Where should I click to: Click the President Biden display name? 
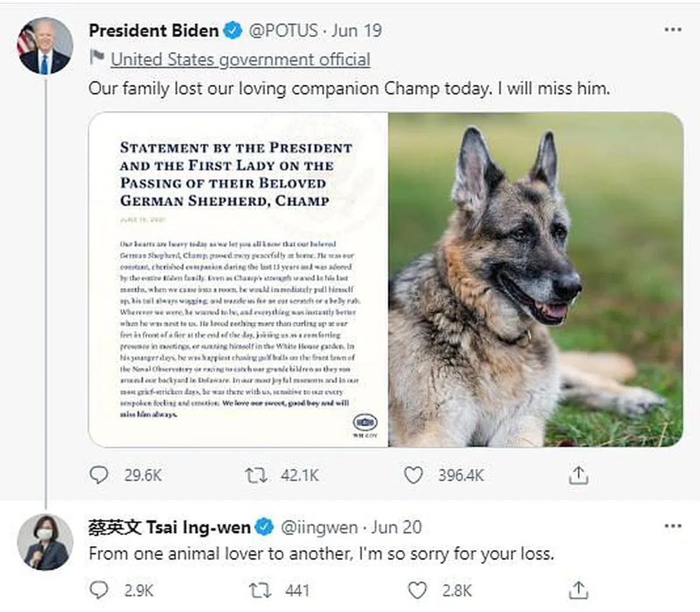[153, 30]
